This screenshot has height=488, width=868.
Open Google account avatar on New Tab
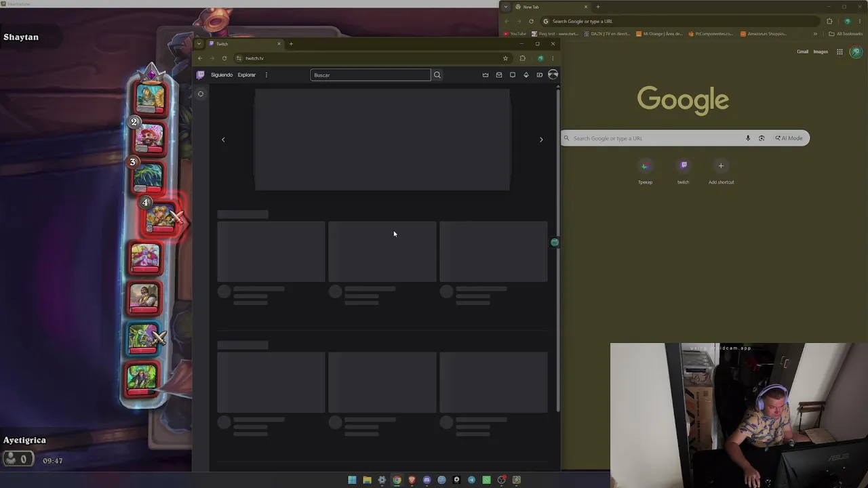856,52
